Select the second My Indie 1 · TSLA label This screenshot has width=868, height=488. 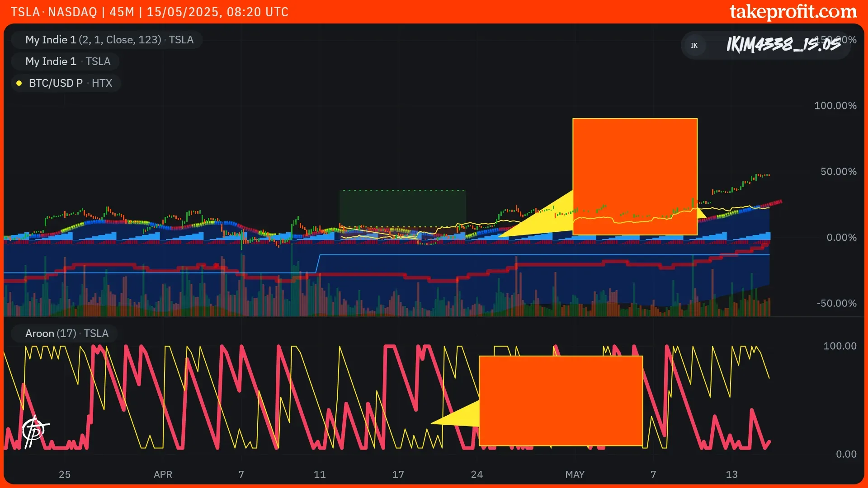67,61
